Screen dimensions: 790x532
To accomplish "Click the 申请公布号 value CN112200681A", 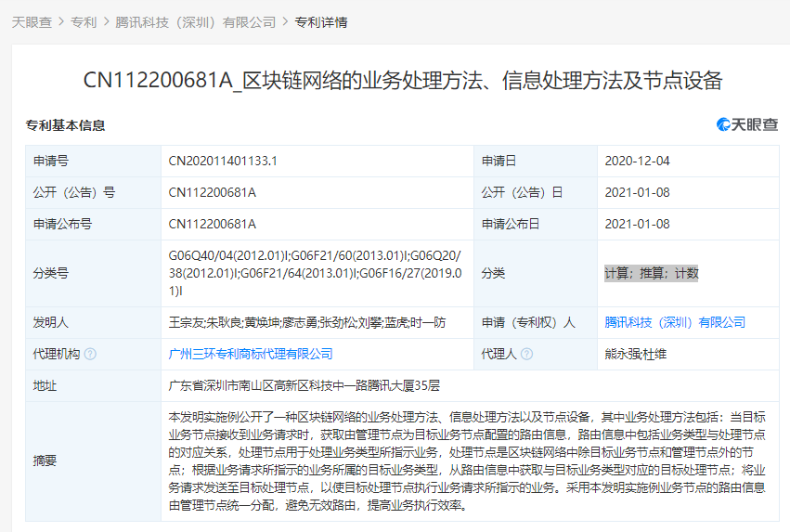I will pyautogui.click(x=212, y=224).
